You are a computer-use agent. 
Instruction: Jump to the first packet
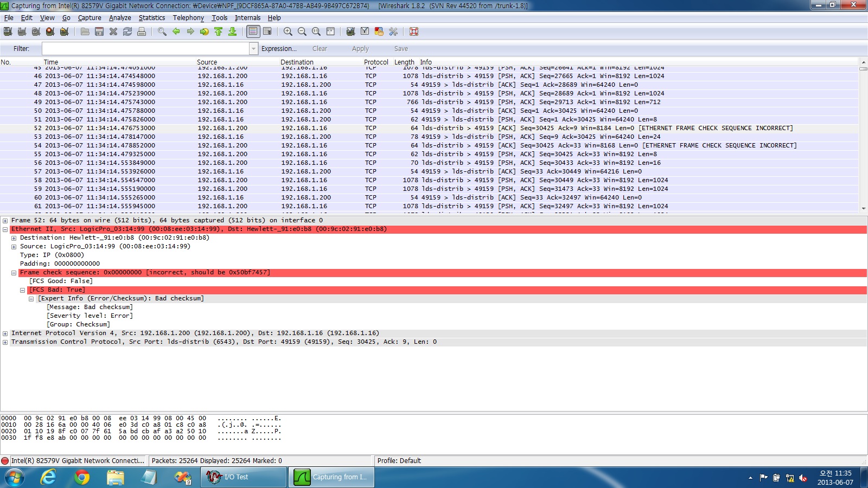click(219, 31)
